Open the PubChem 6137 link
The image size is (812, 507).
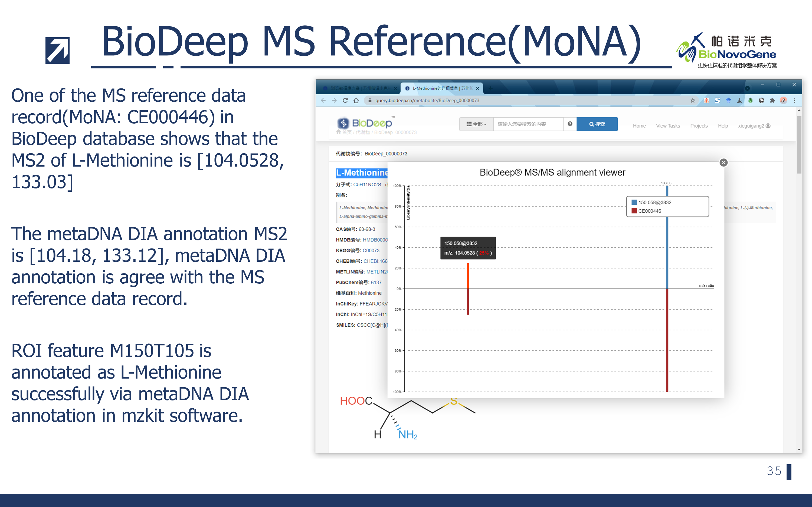click(x=376, y=282)
